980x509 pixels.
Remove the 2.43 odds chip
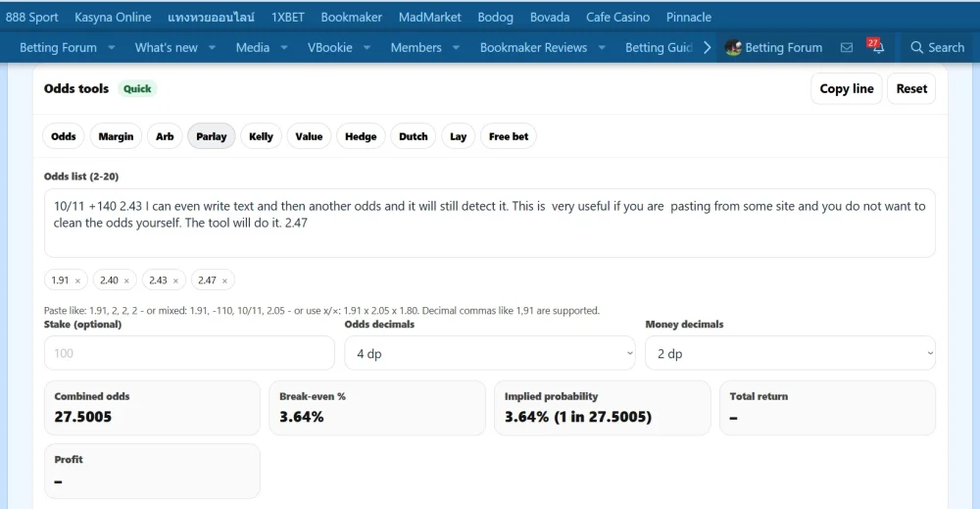click(x=175, y=280)
